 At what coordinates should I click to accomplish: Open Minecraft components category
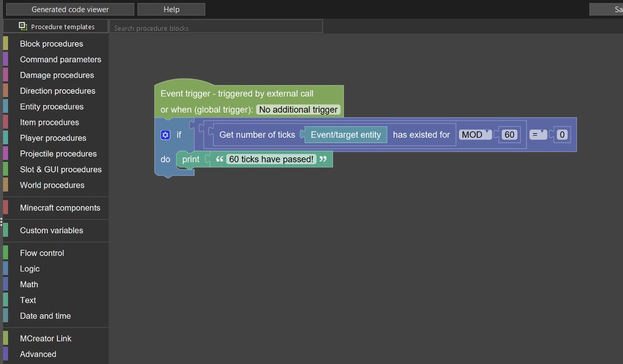pos(60,208)
